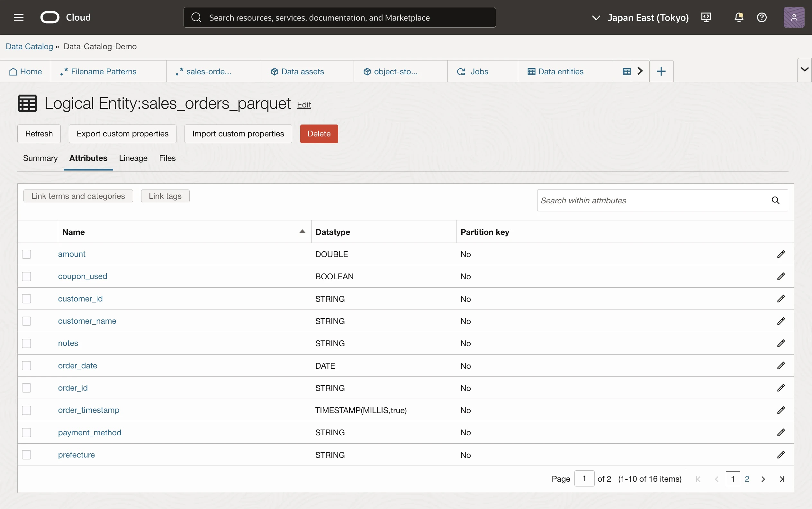This screenshot has width=812, height=509.
Task: Open the user profile avatar
Action: pos(794,17)
